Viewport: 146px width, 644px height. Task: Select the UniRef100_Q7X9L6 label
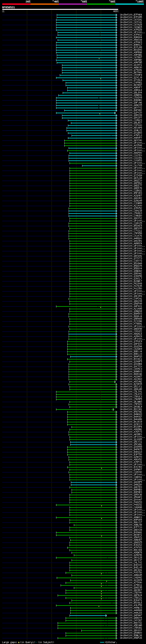tap(131, 80)
